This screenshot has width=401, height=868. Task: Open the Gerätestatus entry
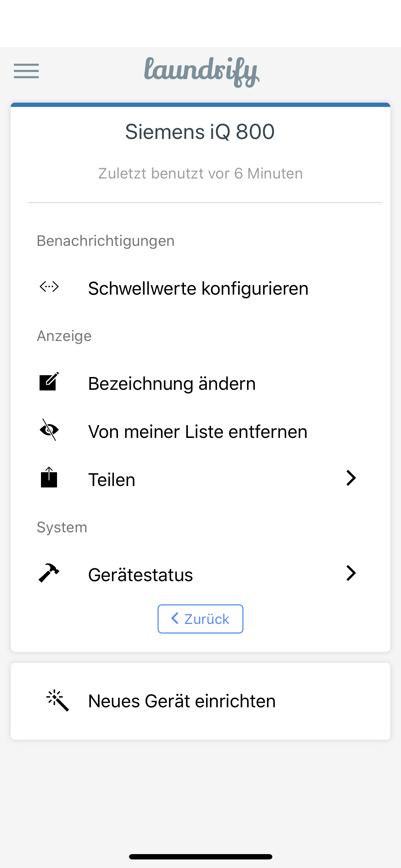pyautogui.click(x=200, y=574)
